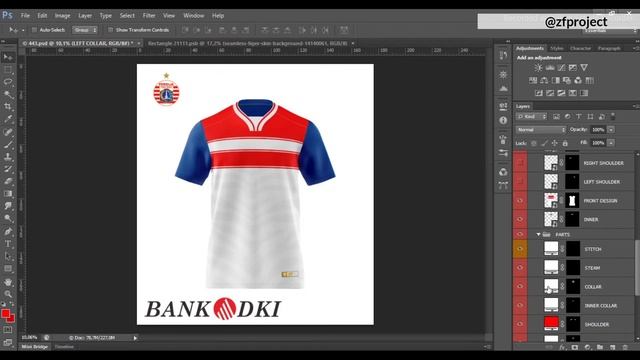Select the Clone Stamp tool
The image size is (640, 360).
[8, 157]
